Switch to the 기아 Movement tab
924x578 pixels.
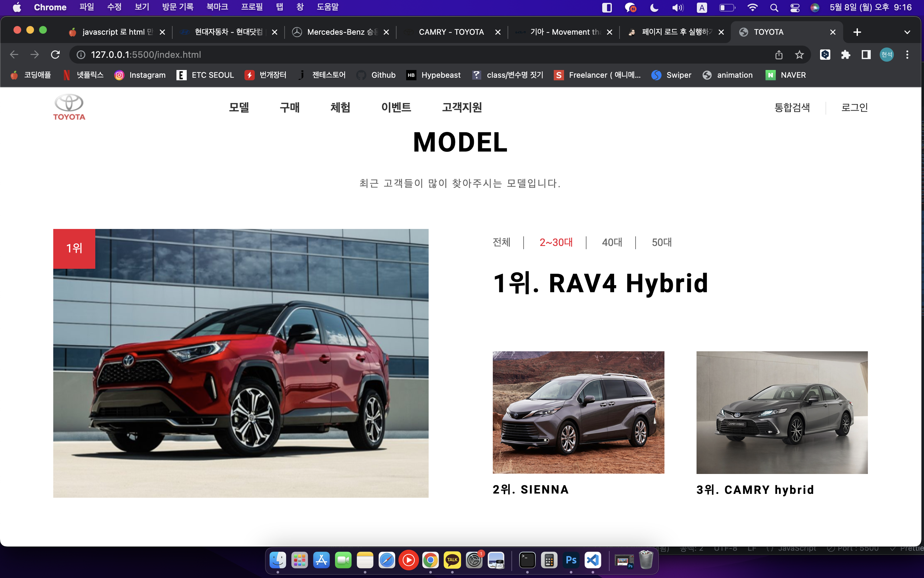tap(563, 32)
